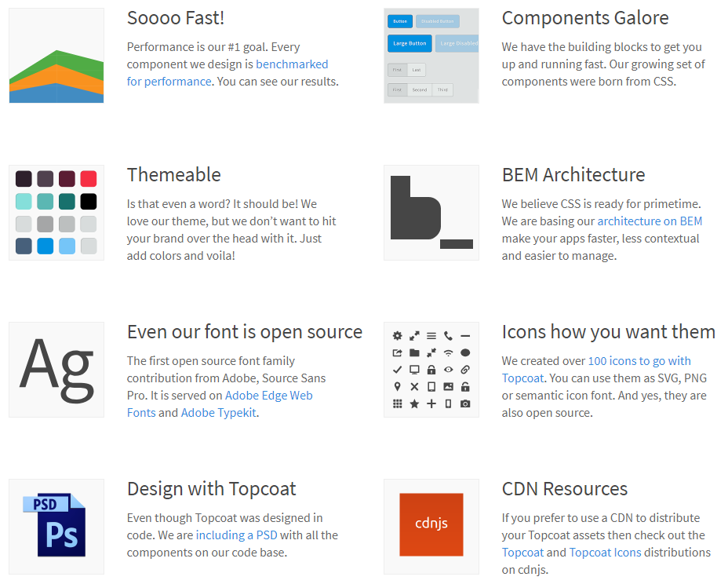Viewport: 728px width, 584px height.
Task: Click the Ag font sample thumbnail
Action: [x=56, y=370]
